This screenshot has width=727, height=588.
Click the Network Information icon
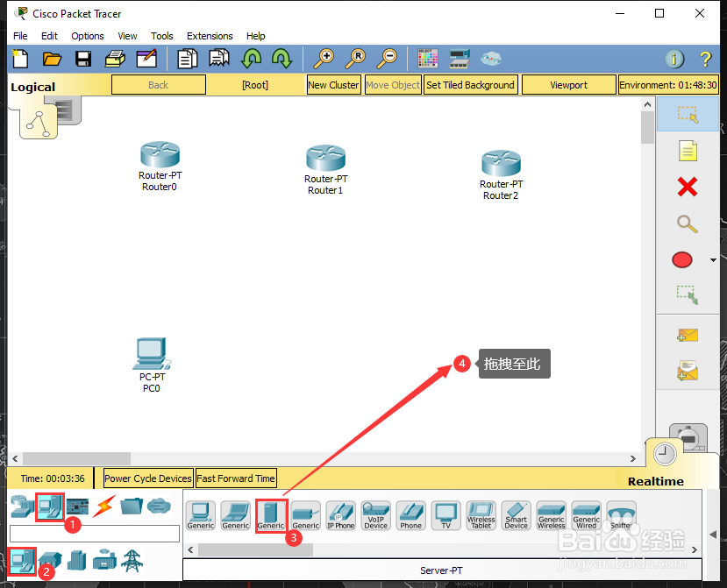coord(674,59)
